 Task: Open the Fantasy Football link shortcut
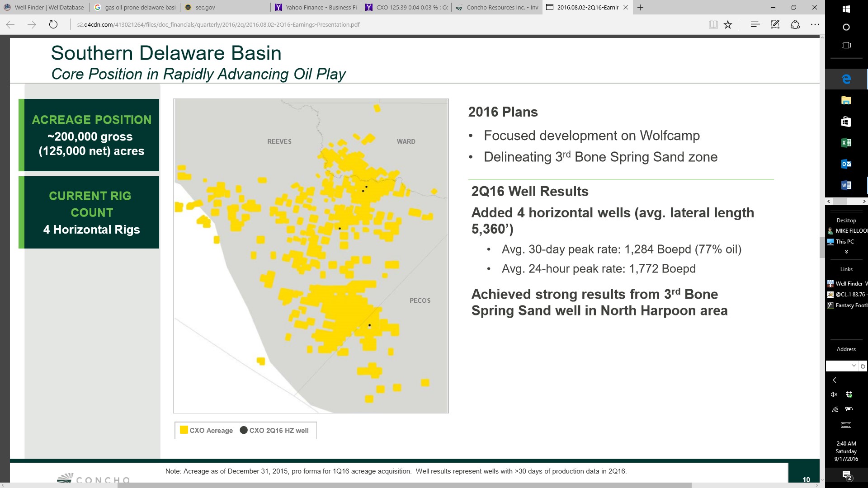point(847,305)
